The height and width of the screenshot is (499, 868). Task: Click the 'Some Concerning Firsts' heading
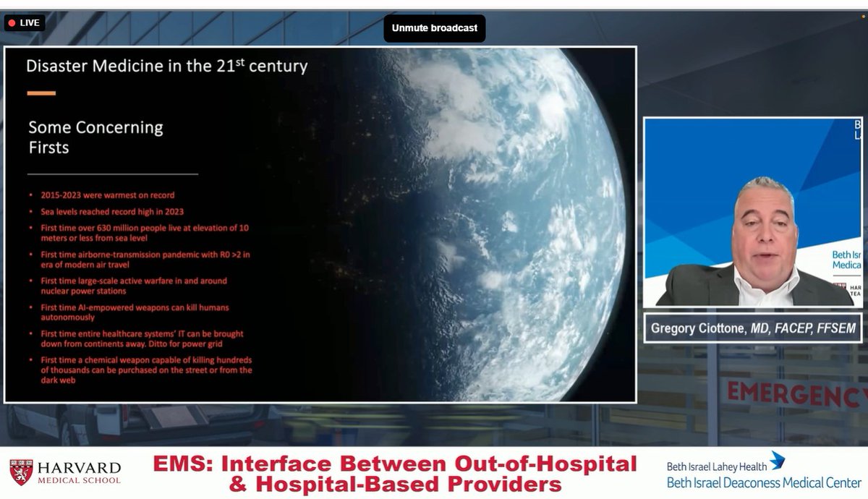coord(95,137)
